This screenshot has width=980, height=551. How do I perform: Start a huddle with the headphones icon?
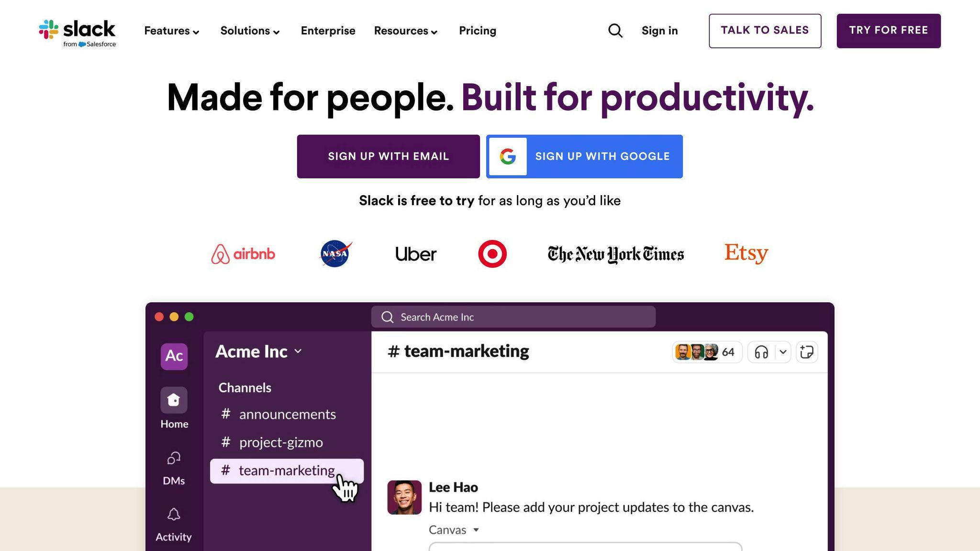(x=762, y=352)
